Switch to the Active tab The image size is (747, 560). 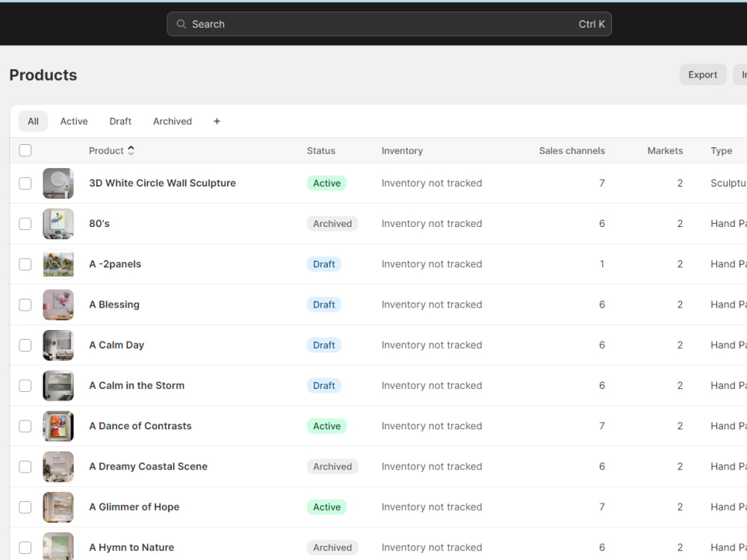pos(74,122)
